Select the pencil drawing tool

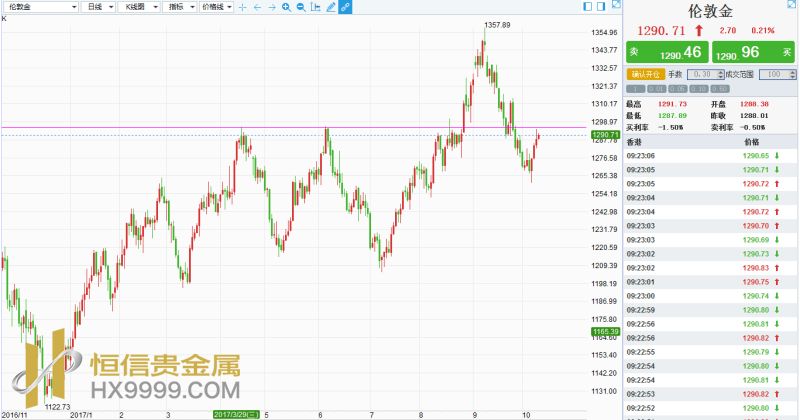331,7
